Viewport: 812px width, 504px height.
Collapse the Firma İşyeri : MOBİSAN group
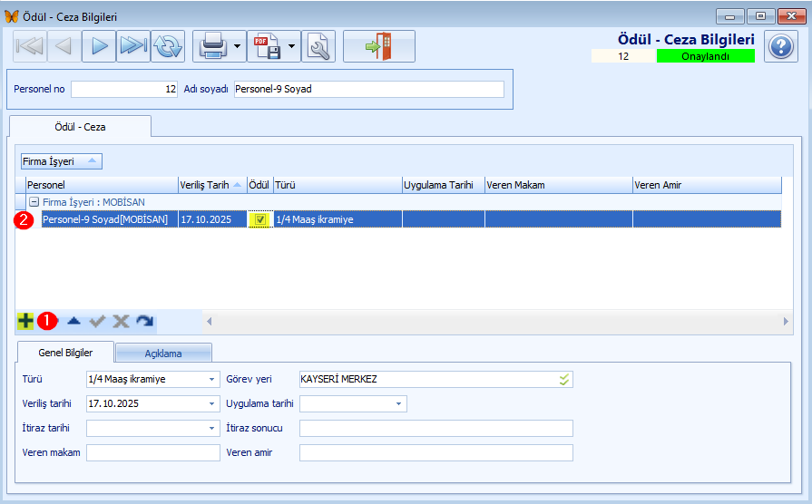pos(34,202)
